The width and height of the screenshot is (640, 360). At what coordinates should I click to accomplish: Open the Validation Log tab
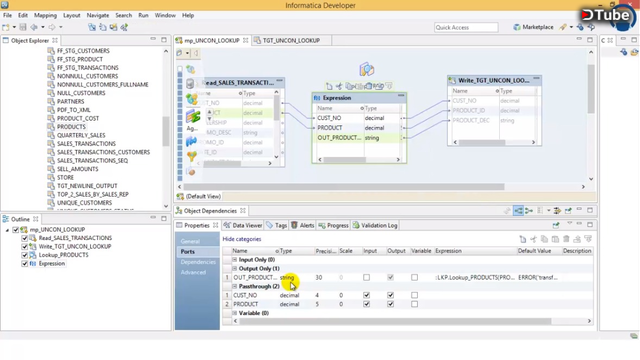(x=375, y=225)
